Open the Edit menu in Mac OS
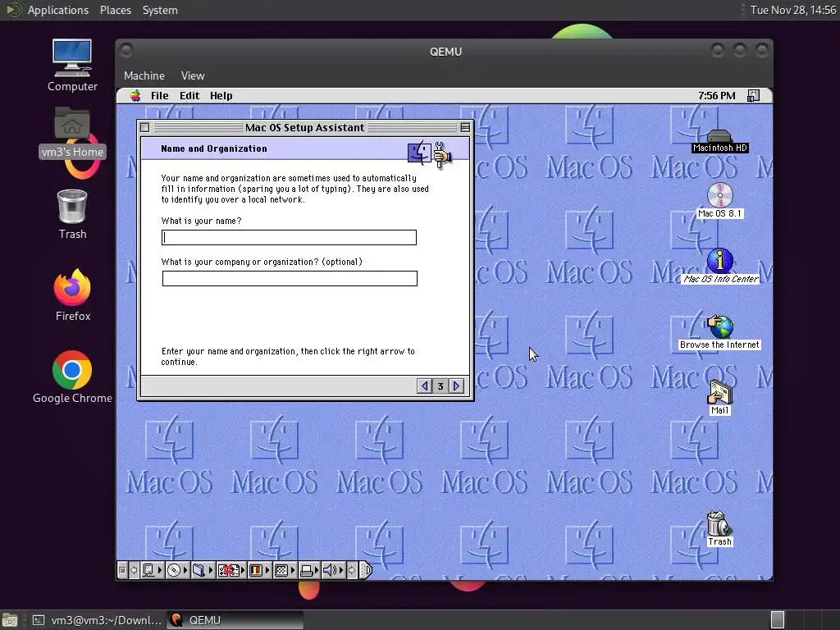This screenshot has width=840, height=630. 189,96
